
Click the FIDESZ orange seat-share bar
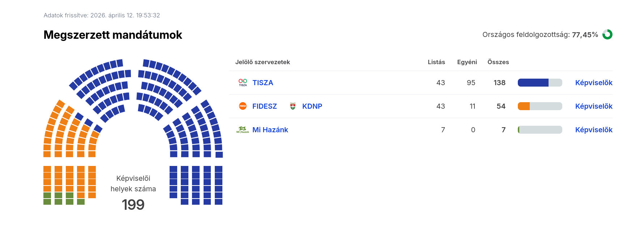(x=524, y=106)
